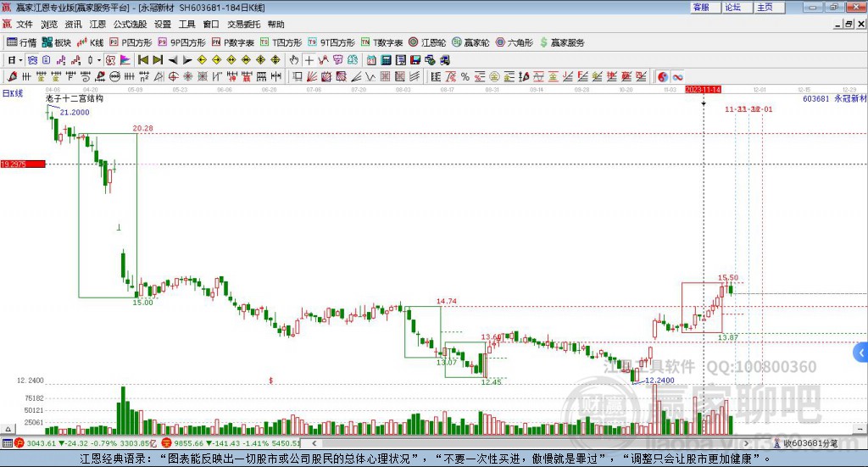Open the 六角形 hexagon tool
This screenshot has width=868, height=467.
(x=515, y=42)
